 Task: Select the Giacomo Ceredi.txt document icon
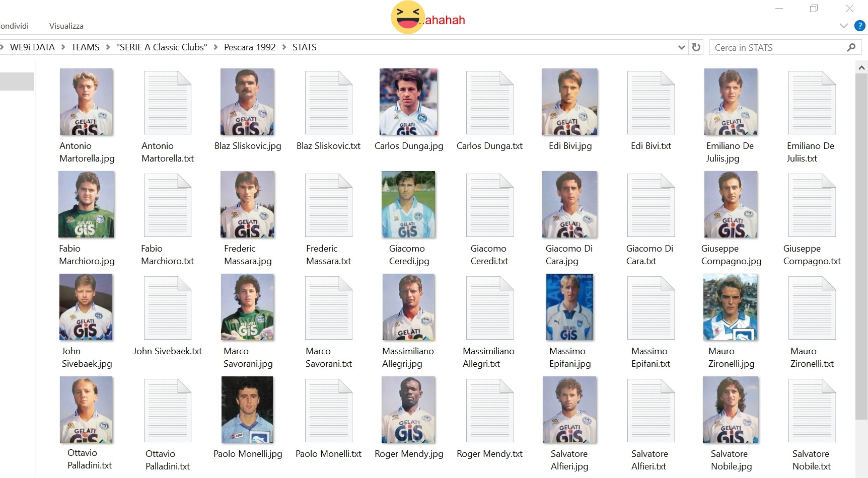(x=489, y=205)
